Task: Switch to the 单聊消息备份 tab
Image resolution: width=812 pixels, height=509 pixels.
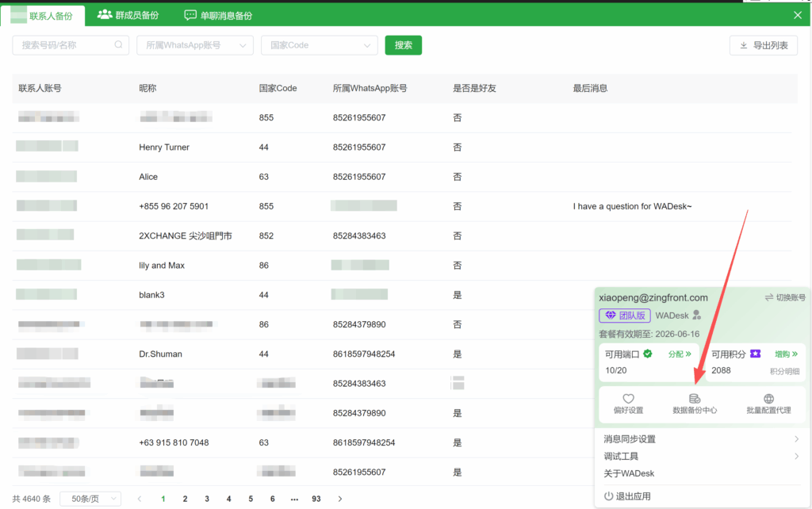Action: click(218, 15)
